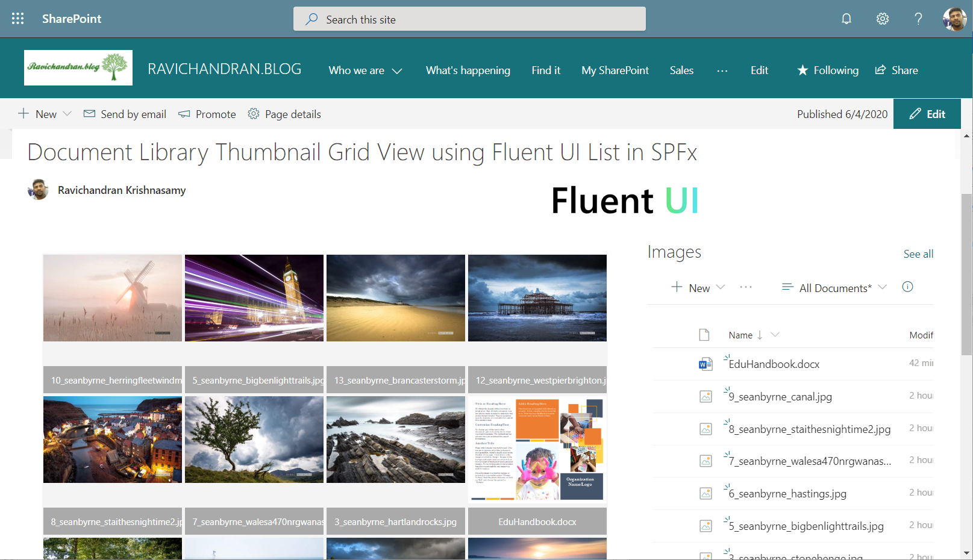Open the settings gear in header
973x560 pixels.
coord(882,19)
